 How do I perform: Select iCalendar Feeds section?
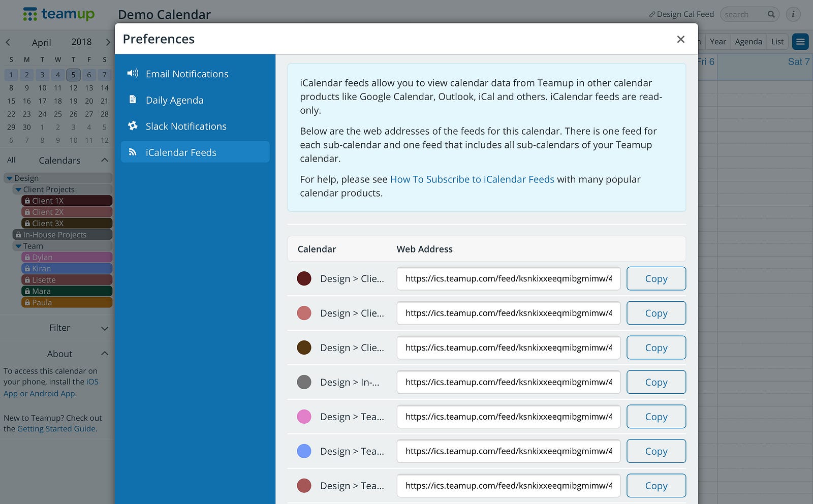tap(195, 152)
